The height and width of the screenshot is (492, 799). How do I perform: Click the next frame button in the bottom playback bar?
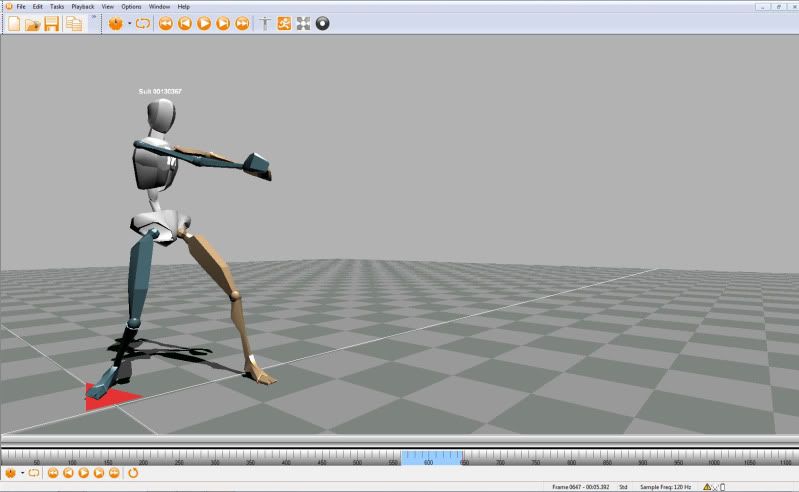99,473
